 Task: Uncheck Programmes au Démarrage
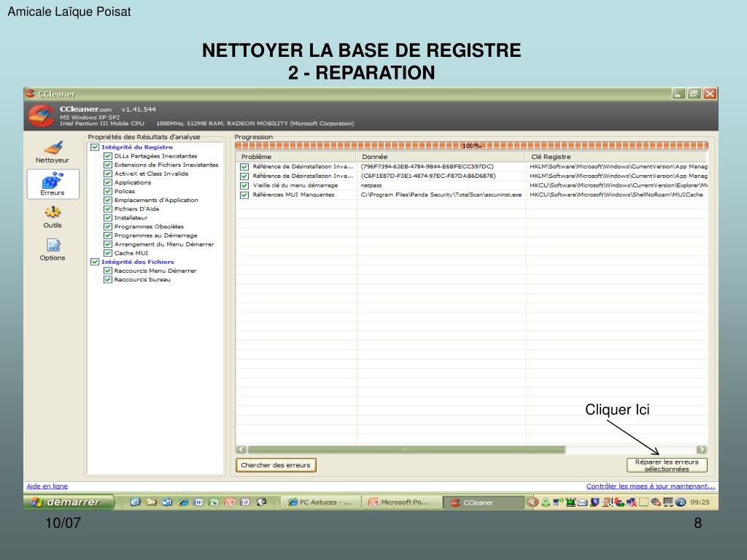point(108,236)
